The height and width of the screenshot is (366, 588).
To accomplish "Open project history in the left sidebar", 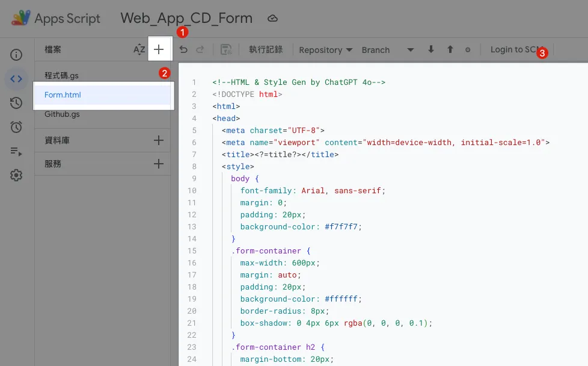I will tap(16, 103).
